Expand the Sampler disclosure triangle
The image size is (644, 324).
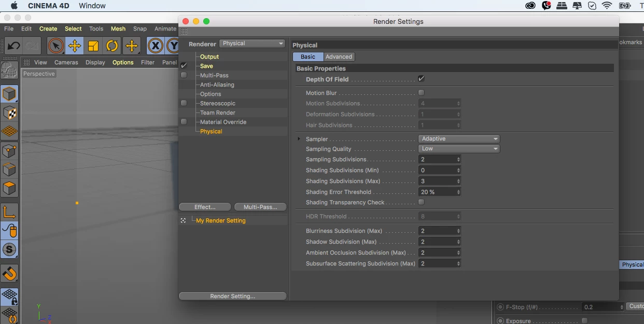click(299, 139)
